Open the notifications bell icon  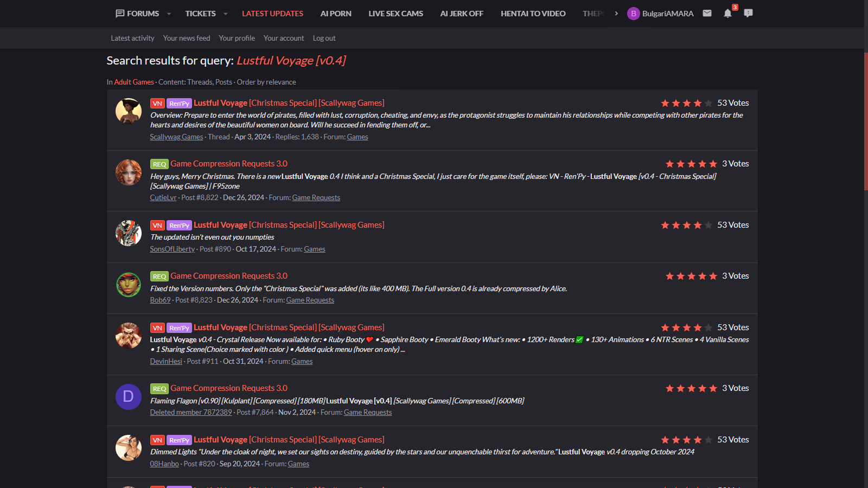727,14
